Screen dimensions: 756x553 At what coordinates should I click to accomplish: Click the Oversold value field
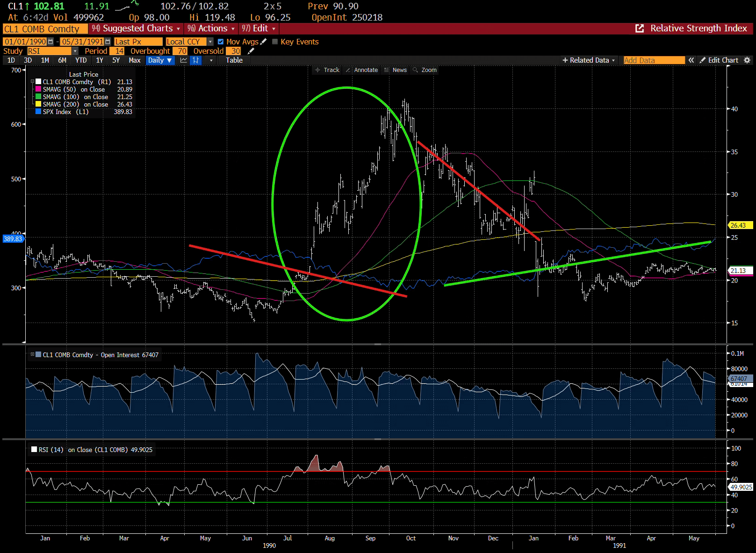[233, 51]
